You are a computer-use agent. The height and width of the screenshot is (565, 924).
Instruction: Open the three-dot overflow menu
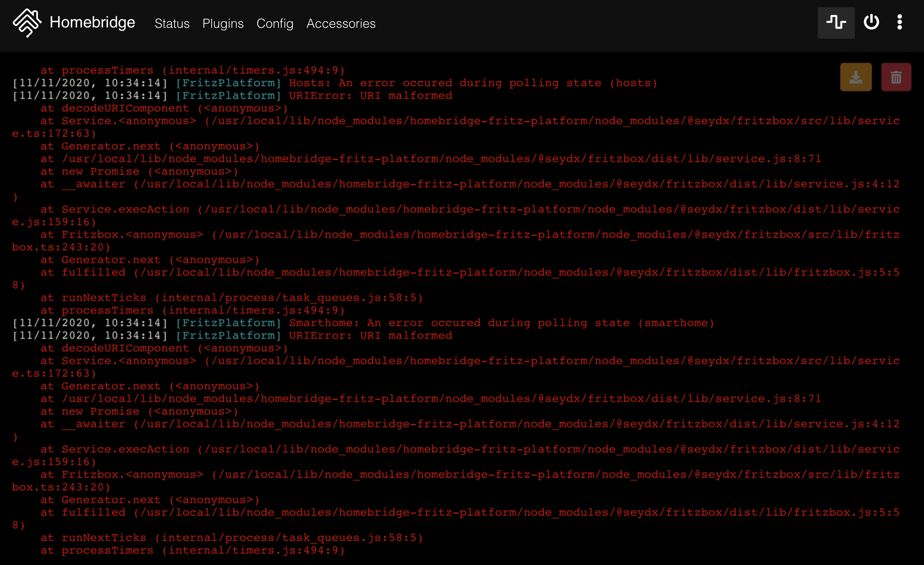click(899, 23)
